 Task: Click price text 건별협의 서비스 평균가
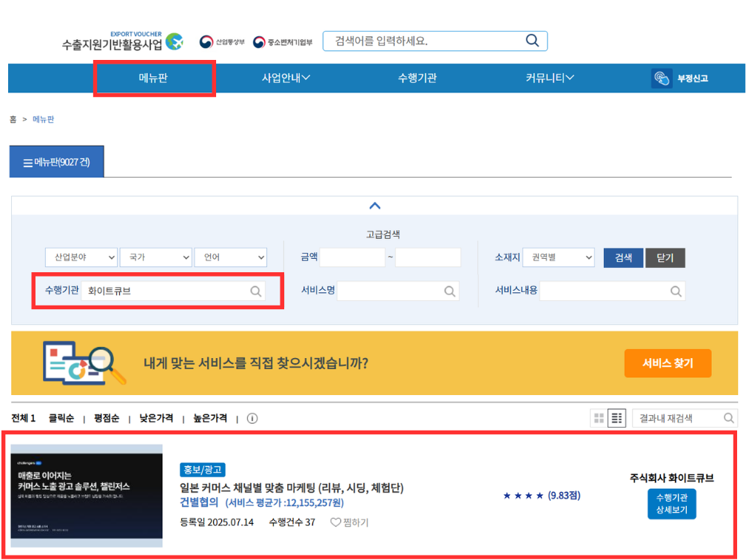262,502
